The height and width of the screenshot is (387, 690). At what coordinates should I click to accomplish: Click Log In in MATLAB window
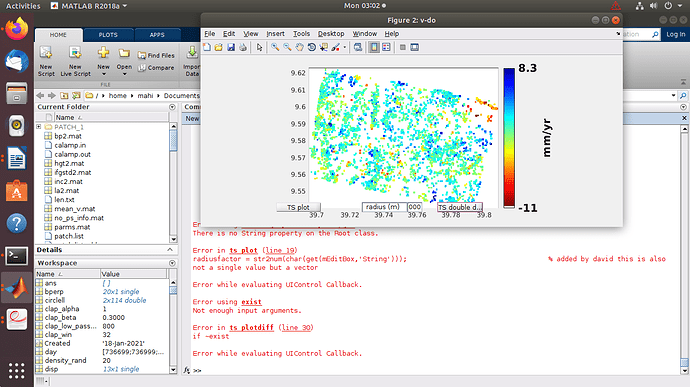675,34
